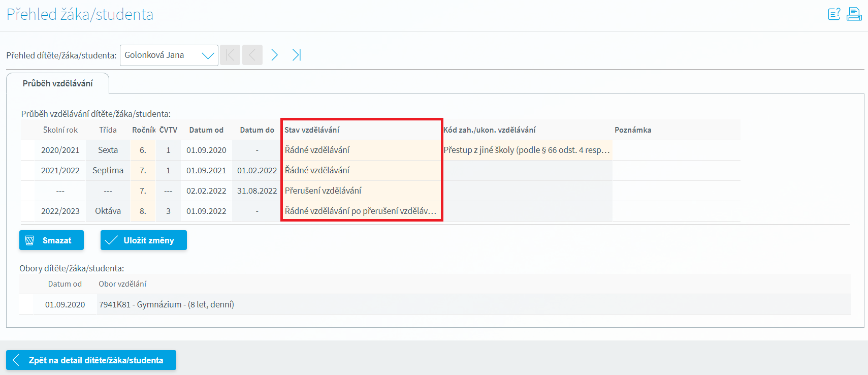Edit the Ročník value 8.
The height and width of the screenshot is (375, 868).
pyautogui.click(x=143, y=211)
